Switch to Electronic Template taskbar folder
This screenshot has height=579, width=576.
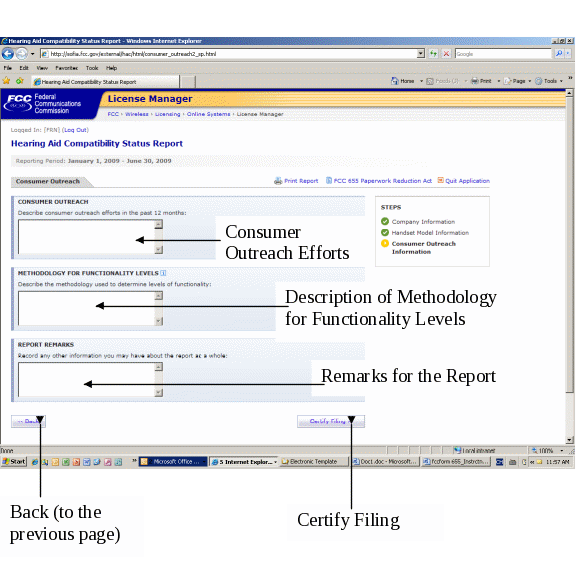314,462
